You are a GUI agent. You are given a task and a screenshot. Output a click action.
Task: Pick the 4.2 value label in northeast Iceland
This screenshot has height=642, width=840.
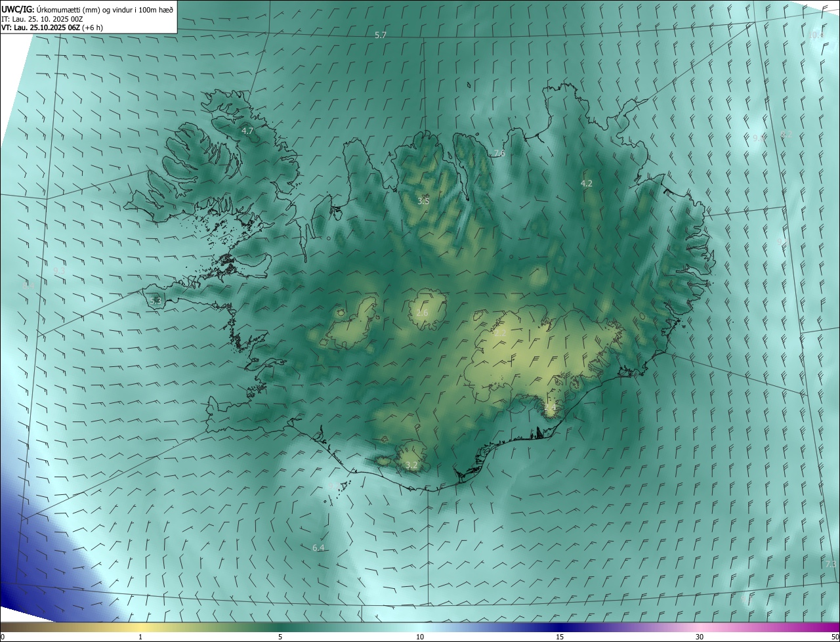(587, 184)
